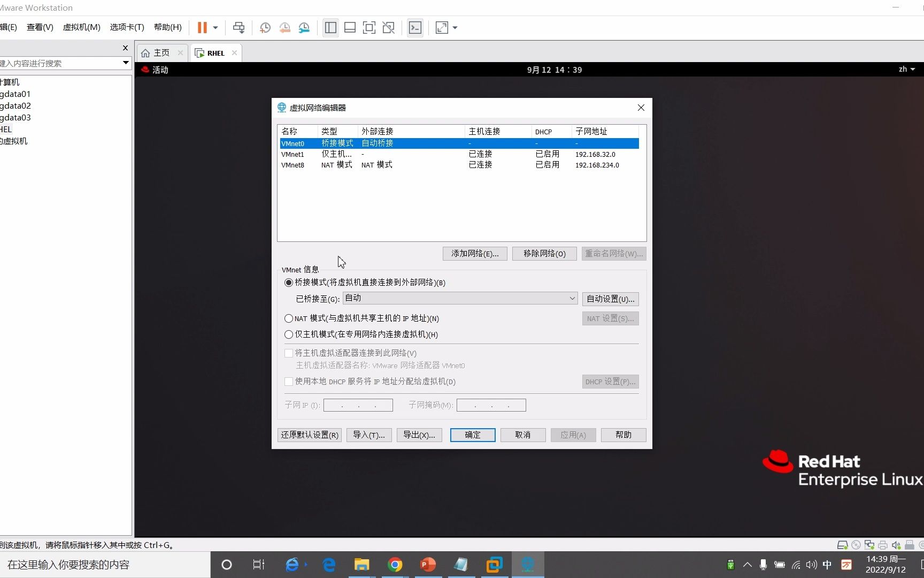Click the 自动设置(U)... button
Image resolution: width=924 pixels, height=578 pixels.
(x=610, y=299)
